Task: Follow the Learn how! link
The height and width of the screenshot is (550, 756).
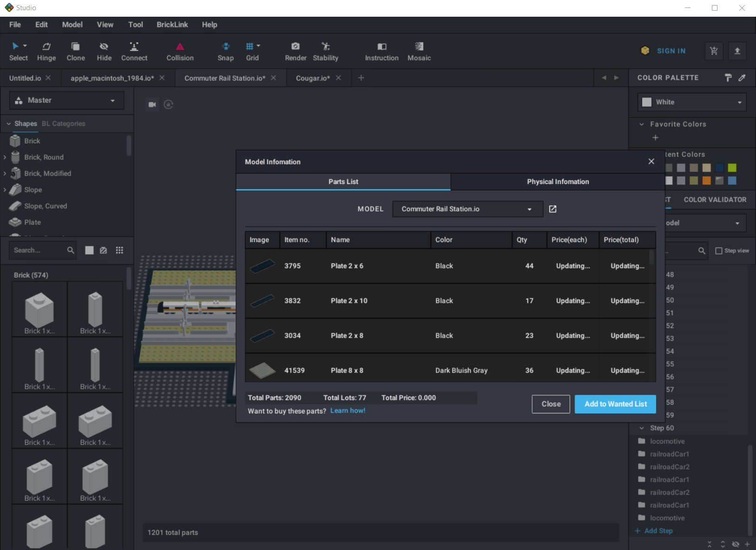Action: click(347, 411)
